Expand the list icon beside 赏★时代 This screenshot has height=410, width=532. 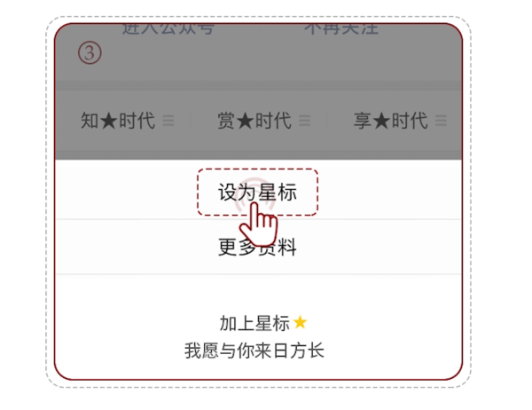pos(304,121)
